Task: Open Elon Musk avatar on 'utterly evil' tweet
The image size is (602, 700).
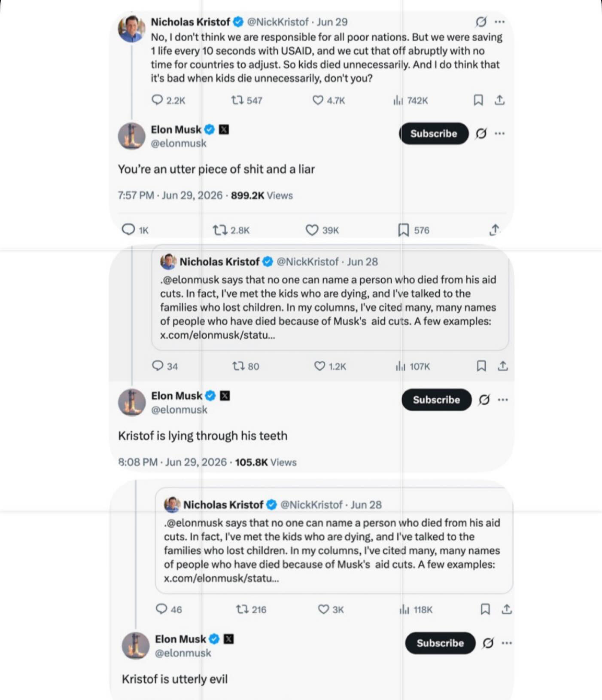Action: click(135, 645)
